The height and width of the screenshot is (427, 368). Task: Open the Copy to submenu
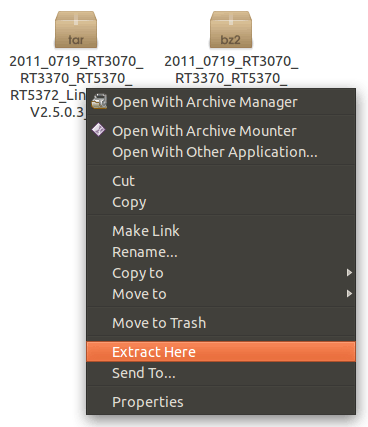coord(221,273)
